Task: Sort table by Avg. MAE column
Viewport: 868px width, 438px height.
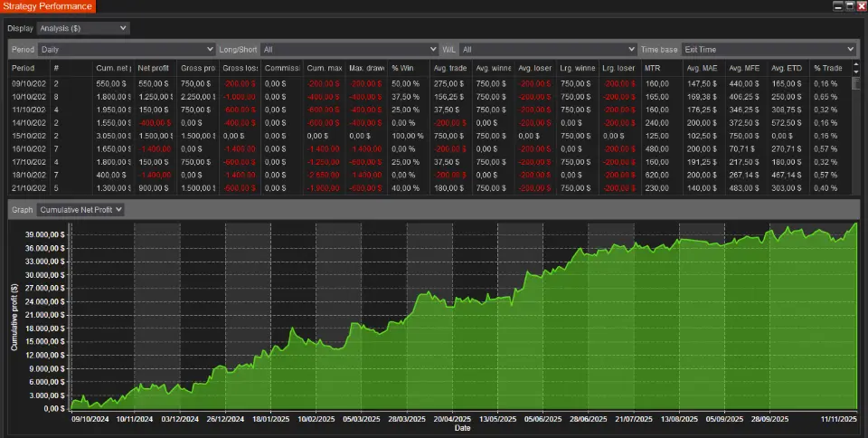Action: (x=702, y=68)
